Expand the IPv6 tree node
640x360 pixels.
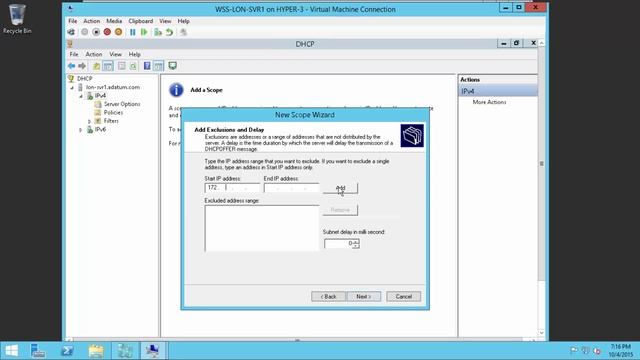pos(81,130)
